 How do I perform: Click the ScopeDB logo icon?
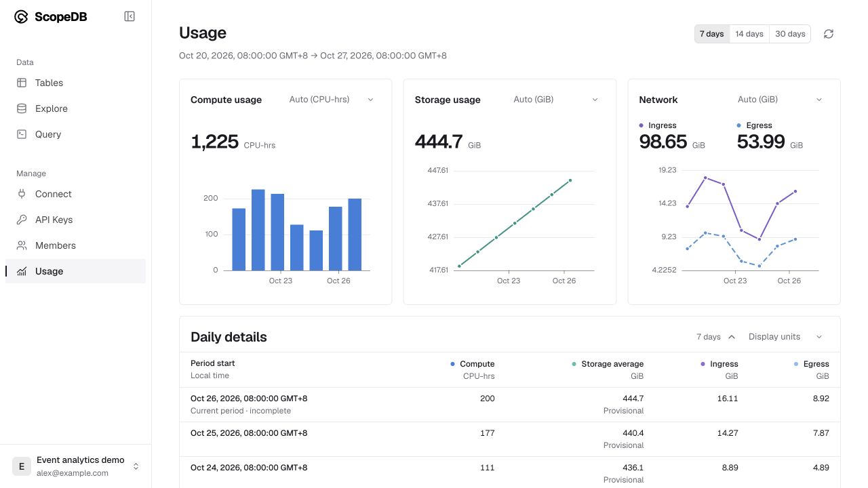click(x=21, y=17)
